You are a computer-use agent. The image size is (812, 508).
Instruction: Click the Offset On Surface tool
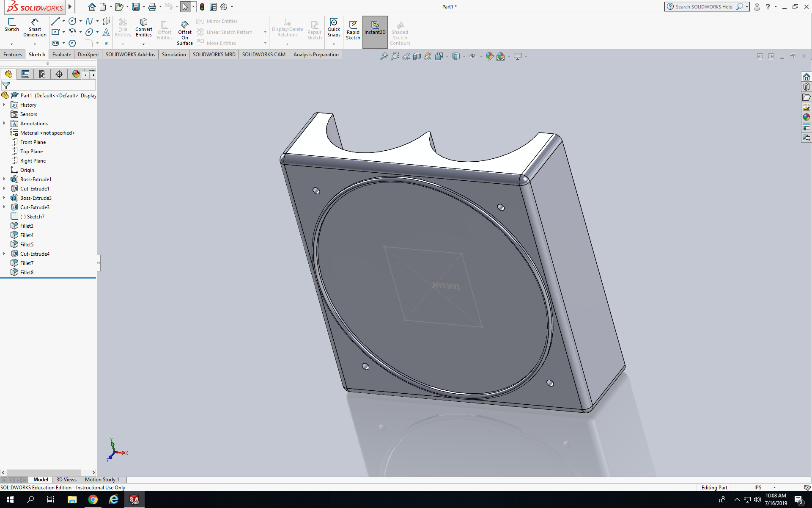click(185, 32)
